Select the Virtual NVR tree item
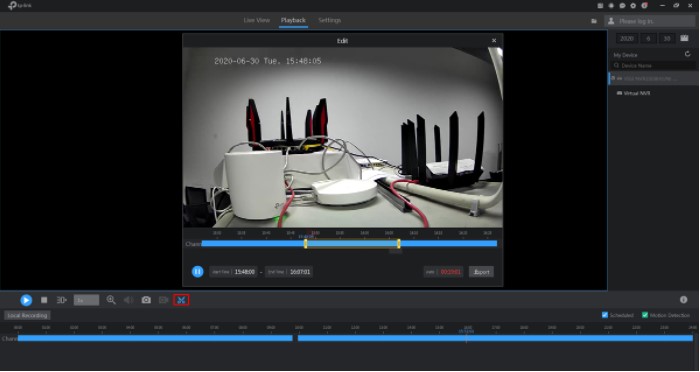This screenshot has width=700, height=372. pos(633,93)
